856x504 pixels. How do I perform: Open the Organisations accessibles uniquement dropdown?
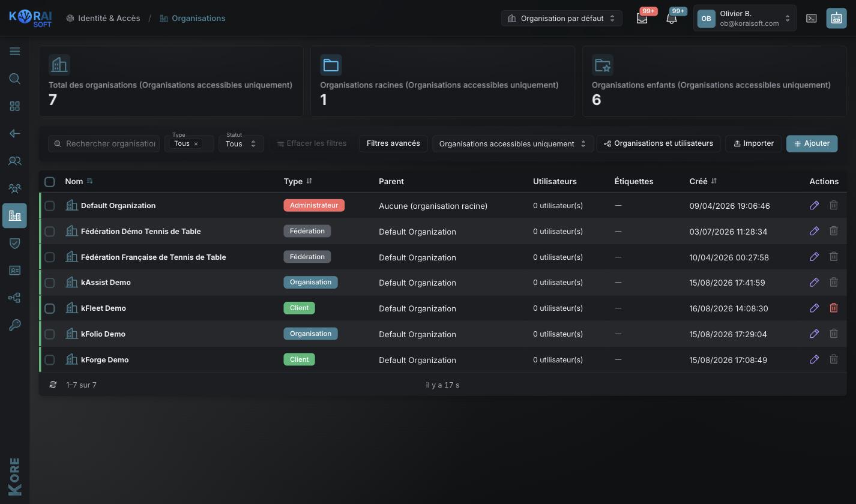coord(513,143)
